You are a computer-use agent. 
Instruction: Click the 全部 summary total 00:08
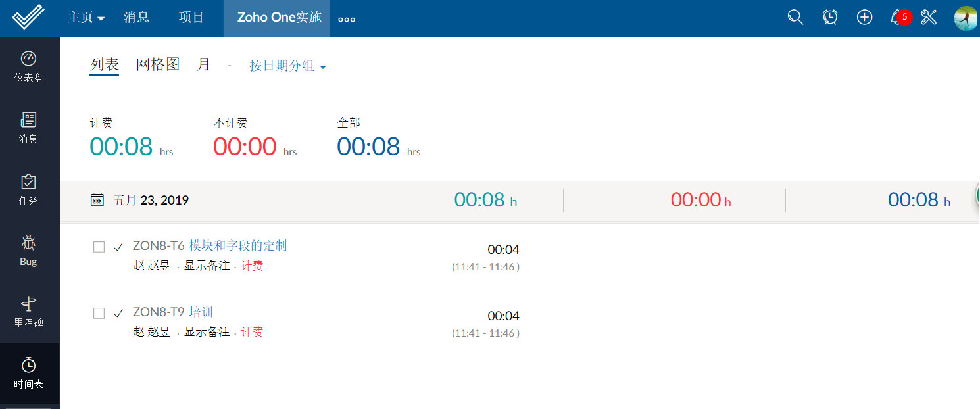[368, 146]
